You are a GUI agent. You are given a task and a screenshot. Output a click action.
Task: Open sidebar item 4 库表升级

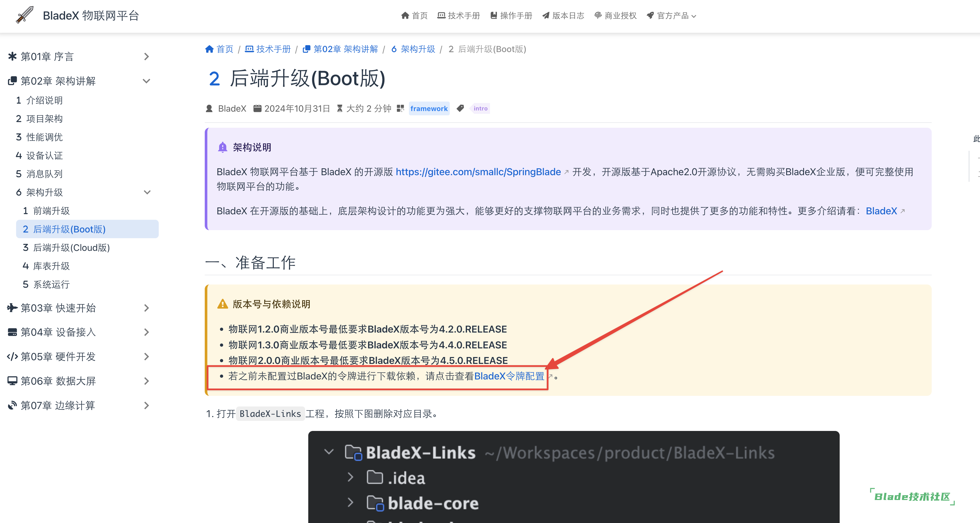(46, 266)
